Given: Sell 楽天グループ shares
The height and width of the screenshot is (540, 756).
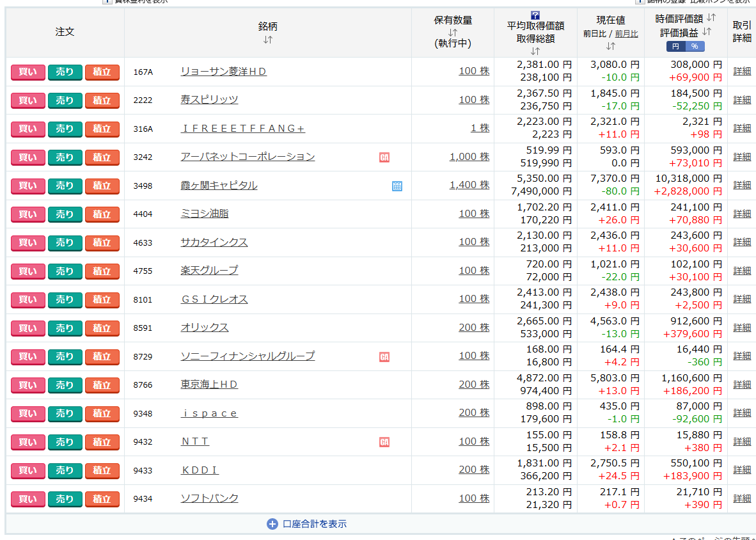Looking at the screenshot, I should [x=65, y=271].
